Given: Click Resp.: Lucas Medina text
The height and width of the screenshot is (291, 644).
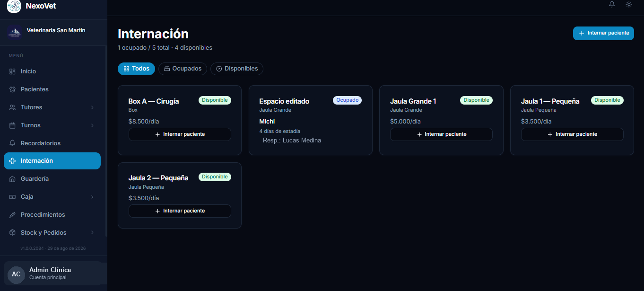Looking at the screenshot, I should [x=292, y=141].
